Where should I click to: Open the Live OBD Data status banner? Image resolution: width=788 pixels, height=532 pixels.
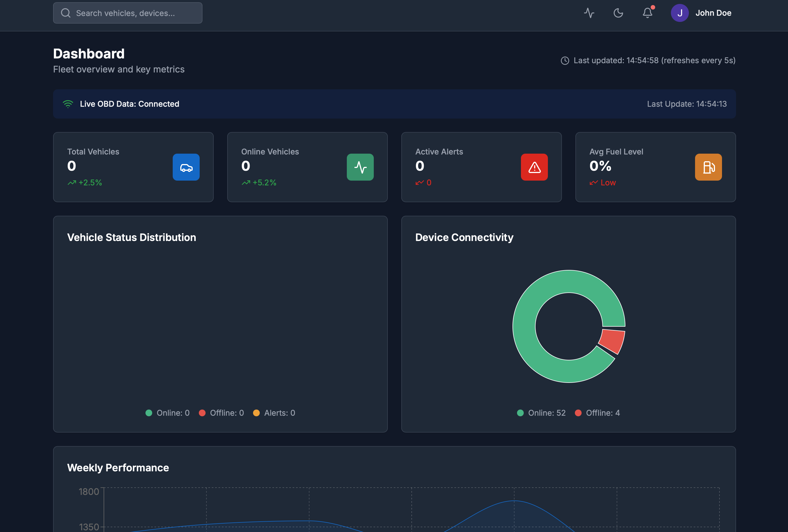(x=394, y=104)
